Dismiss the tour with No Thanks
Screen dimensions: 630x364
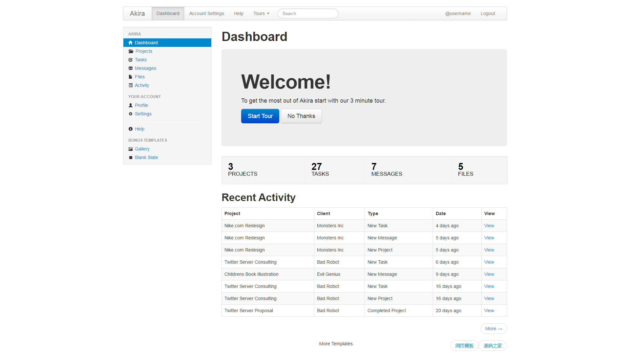point(301,116)
